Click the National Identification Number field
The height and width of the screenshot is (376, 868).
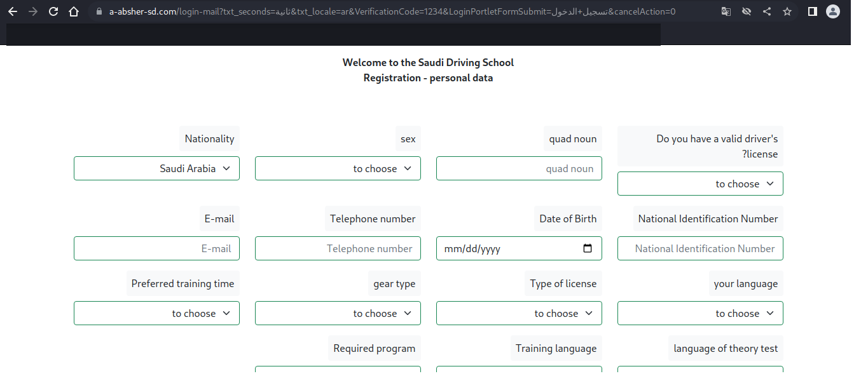click(x=700, y=248)
